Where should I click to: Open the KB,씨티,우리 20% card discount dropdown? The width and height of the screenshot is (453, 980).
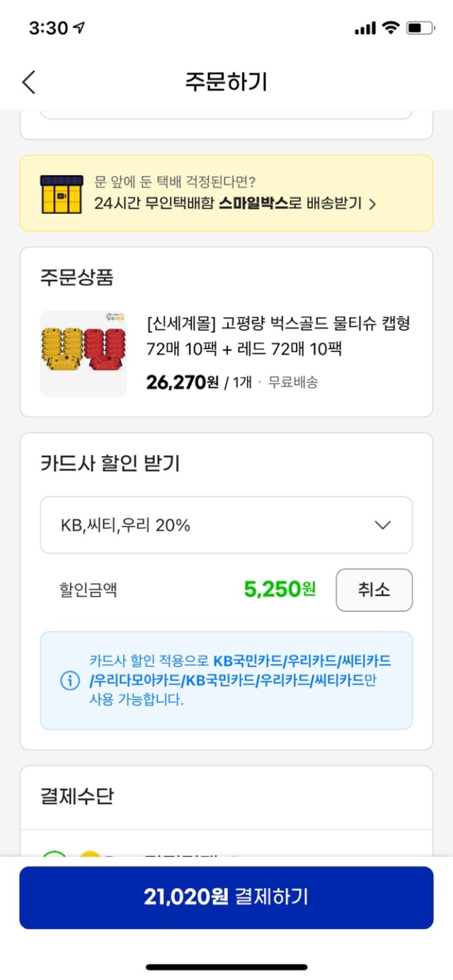tap(226, 525)
